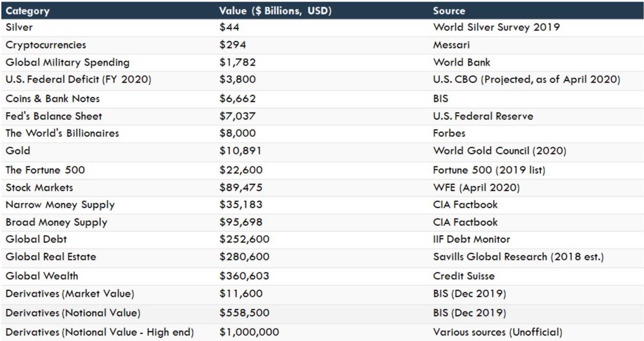Select the Narrow Money Supply value $35,183
This screenshot has height=341, width=644.
click(x=241, y=205)
